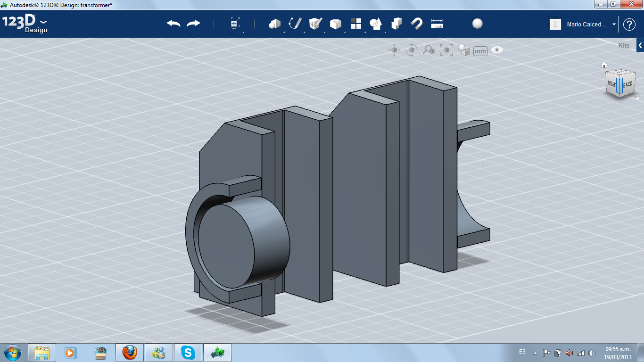This screenshot has width=644, height=362.
Task: Click the user profile avatar
Action: pos(555,24)
